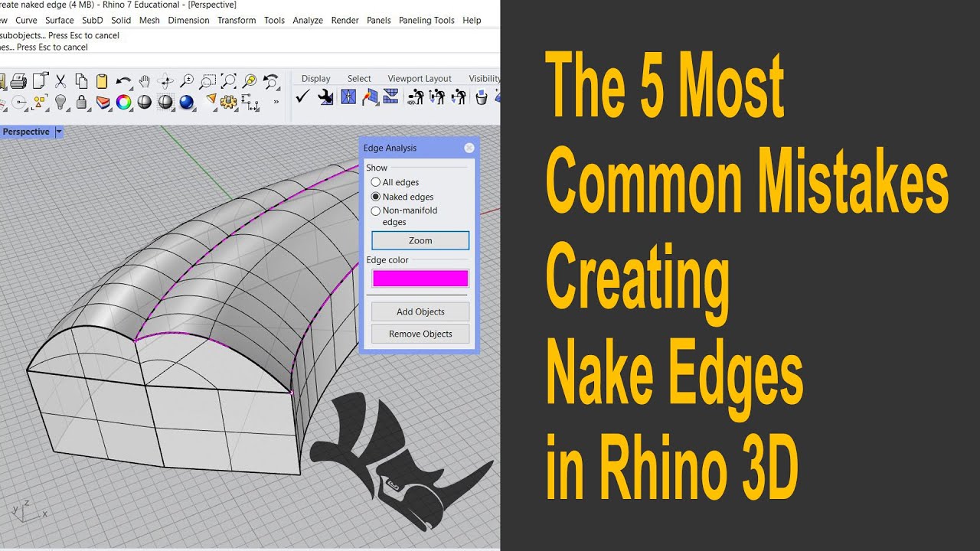
Task: Select the Naked edges radio button
Action: click(375, 197)
